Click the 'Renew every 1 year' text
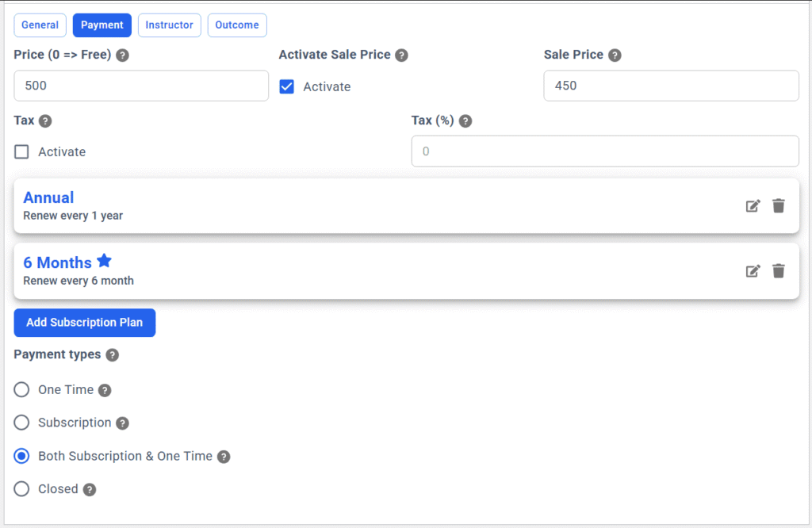 click(x=73, y=216)
